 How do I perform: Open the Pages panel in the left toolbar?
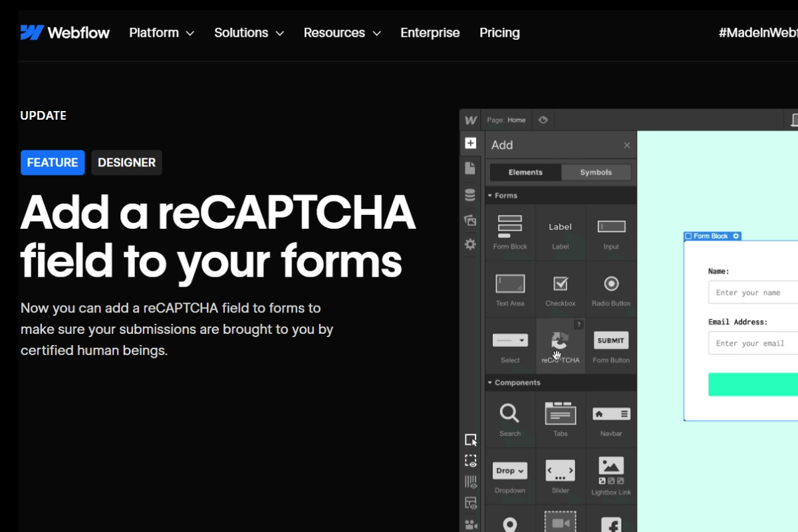[x=470, y=169]
